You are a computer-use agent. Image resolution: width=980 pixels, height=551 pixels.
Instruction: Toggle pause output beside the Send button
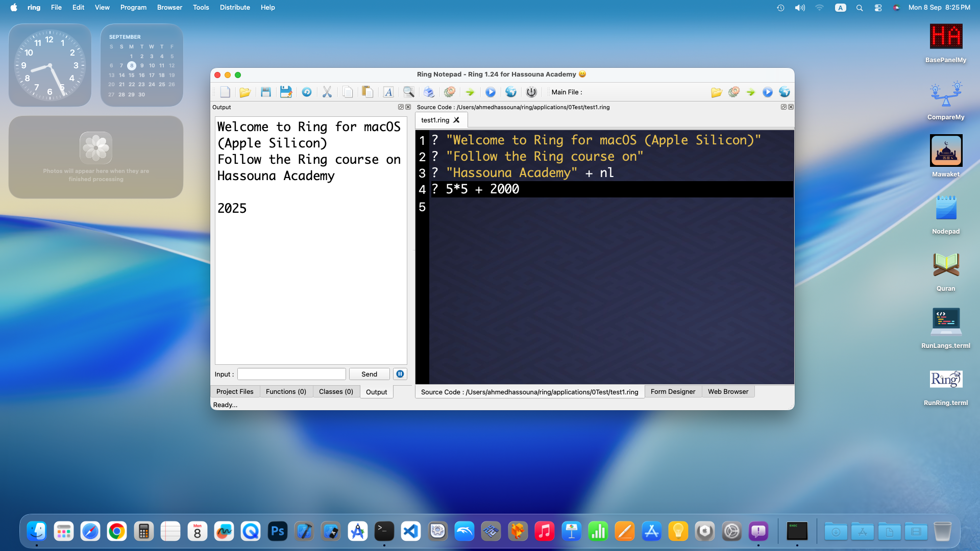point(400,373)
